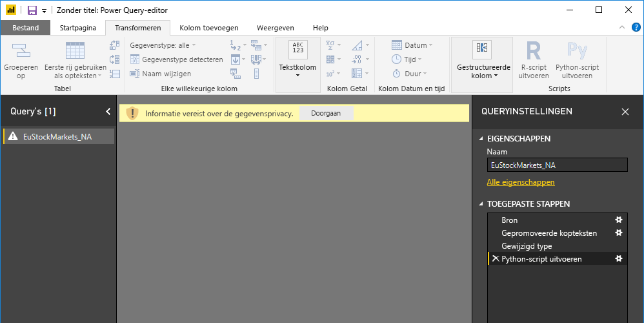Open the Tijd dropdown
Screen dimensions: 644x323
(407, 59)
